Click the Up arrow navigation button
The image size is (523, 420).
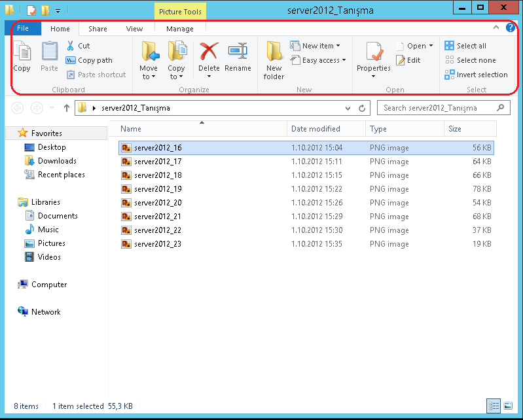click(66, 108)
